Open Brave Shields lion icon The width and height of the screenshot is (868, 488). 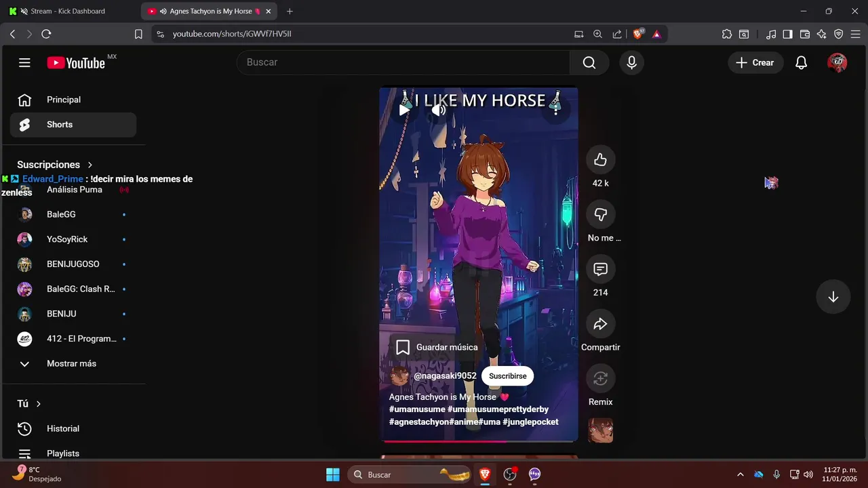(639, 34)
